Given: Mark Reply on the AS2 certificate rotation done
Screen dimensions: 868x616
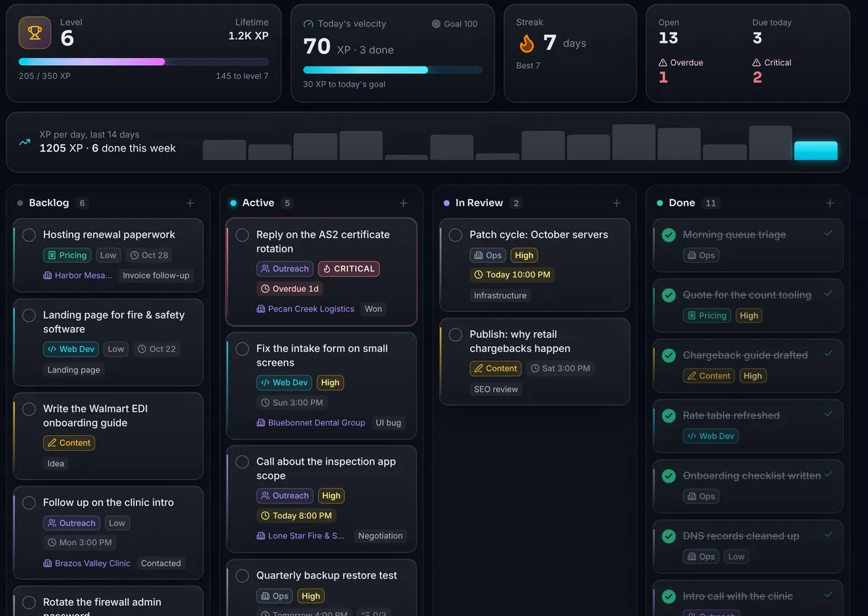Looking at the screenshot, I should coord(242,235).
